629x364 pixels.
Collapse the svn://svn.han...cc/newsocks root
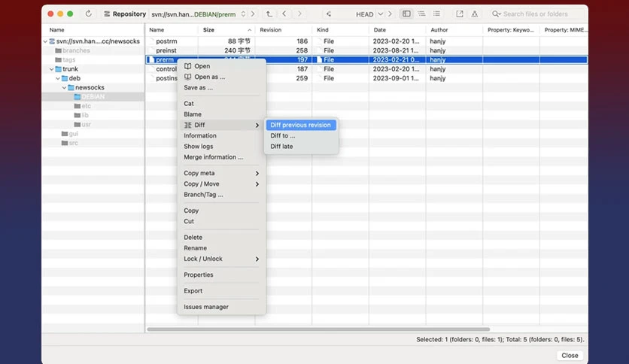pyautogui.click(x=45, y=41)
